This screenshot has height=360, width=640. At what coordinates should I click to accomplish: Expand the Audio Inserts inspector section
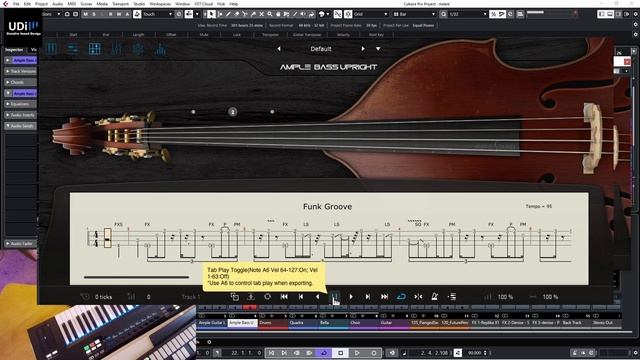tap(20, 115)
